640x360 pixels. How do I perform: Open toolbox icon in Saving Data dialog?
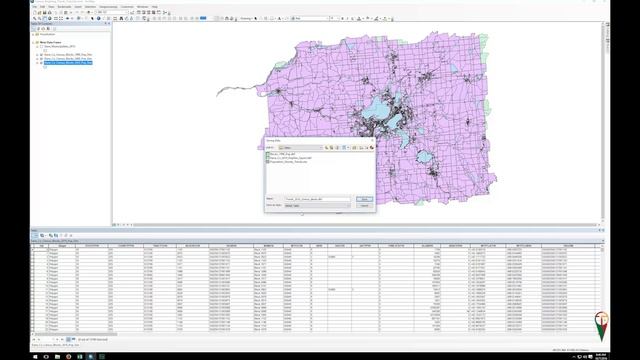point(371,147)
